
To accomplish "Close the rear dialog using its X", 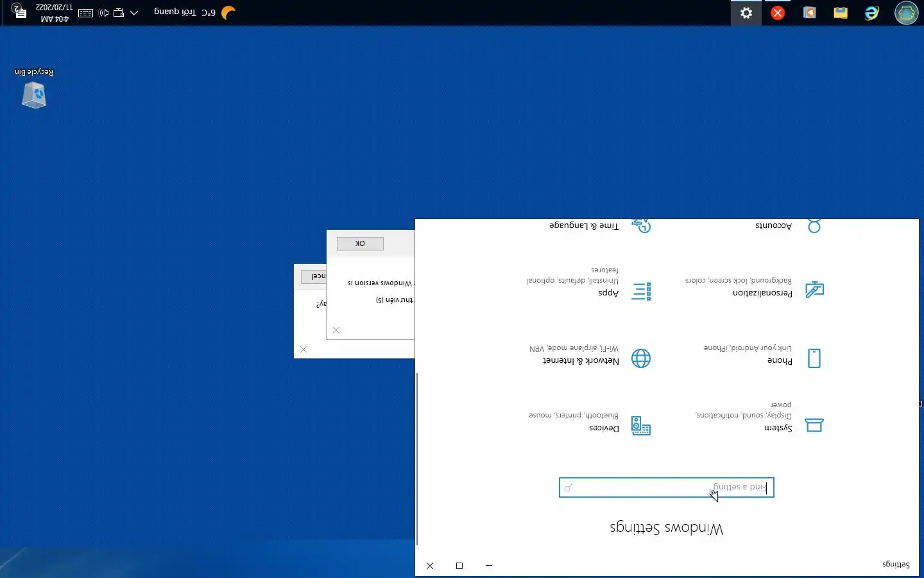I will (304, 349).
